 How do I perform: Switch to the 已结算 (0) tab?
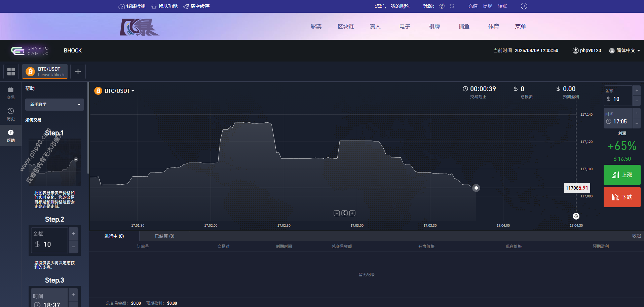coord(164,236)
